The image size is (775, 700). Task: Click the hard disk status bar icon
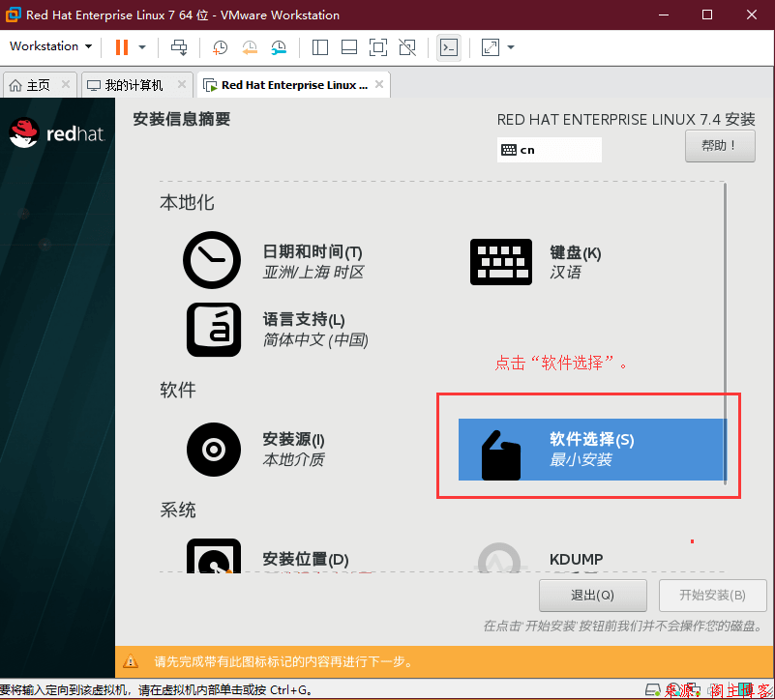click(652, 689)
